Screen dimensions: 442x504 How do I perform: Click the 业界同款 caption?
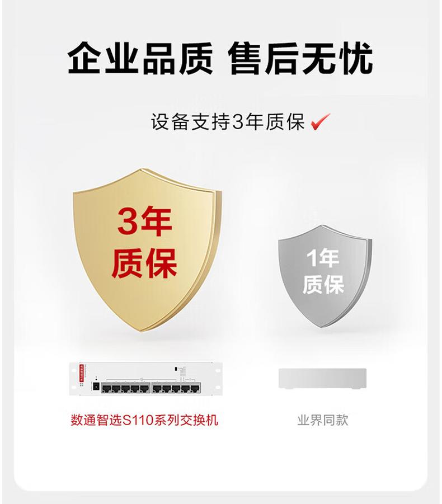tap(323, 420)
